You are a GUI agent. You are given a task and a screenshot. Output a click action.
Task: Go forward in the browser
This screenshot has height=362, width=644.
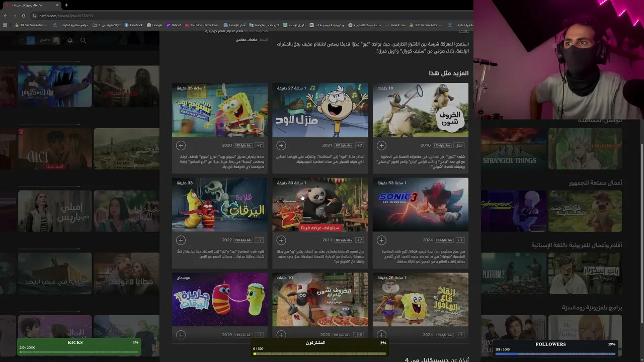(14, 16)
